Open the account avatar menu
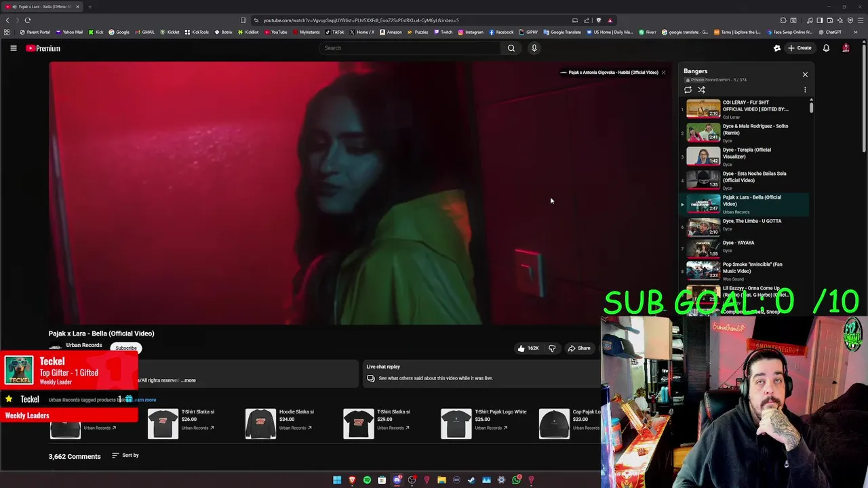Image resolution: width=868 pixels, height=488 pixels. (x=846, y=48)
